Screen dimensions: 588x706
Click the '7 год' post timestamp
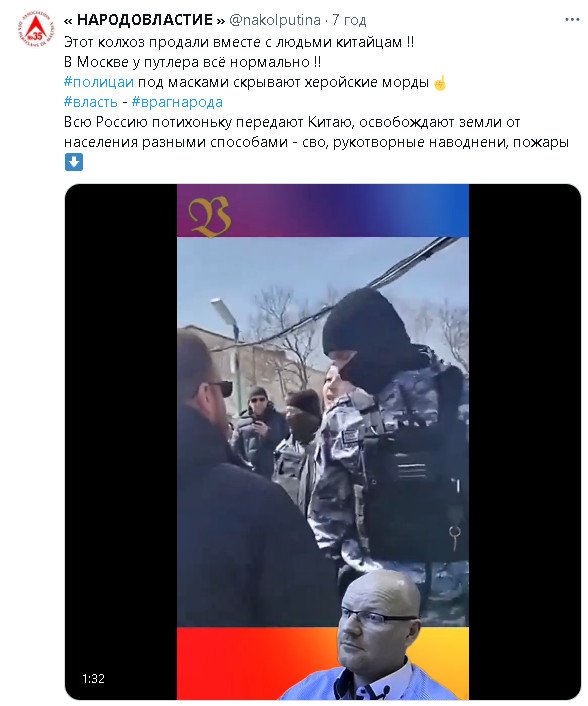coord(349,20)
